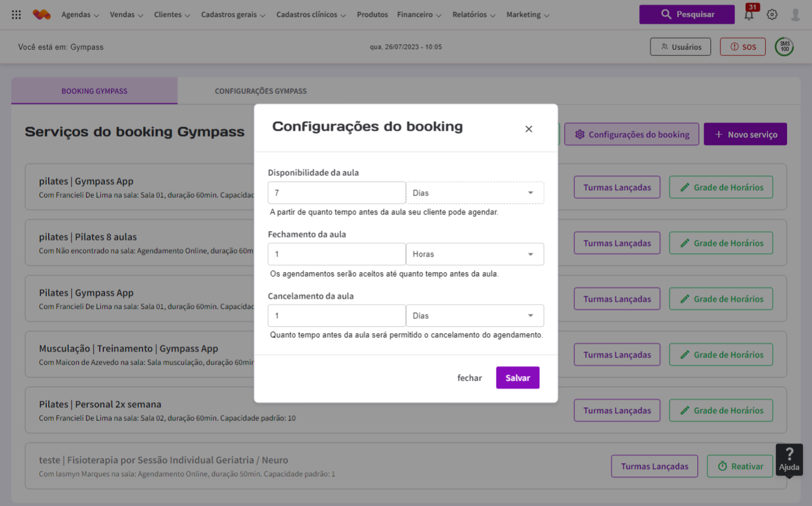Expand the Cadastros gerais menu
Viewport: 812px width, 506px height.
tap(233, 15)
